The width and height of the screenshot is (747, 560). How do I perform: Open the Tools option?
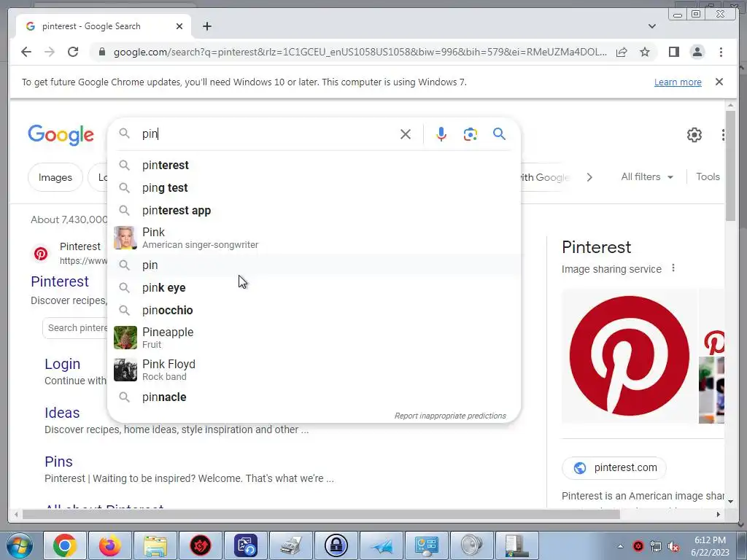click(708, 176)
